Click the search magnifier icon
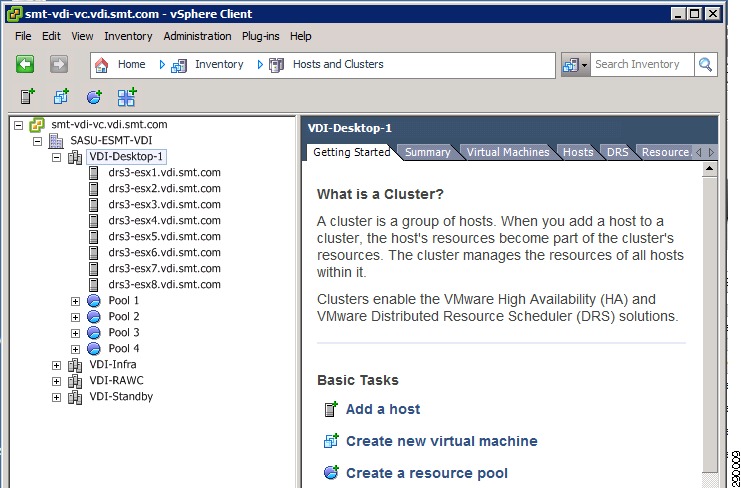The height and width of the screenshot is (488, 741). pyautogui.click(x=706, y=65)
